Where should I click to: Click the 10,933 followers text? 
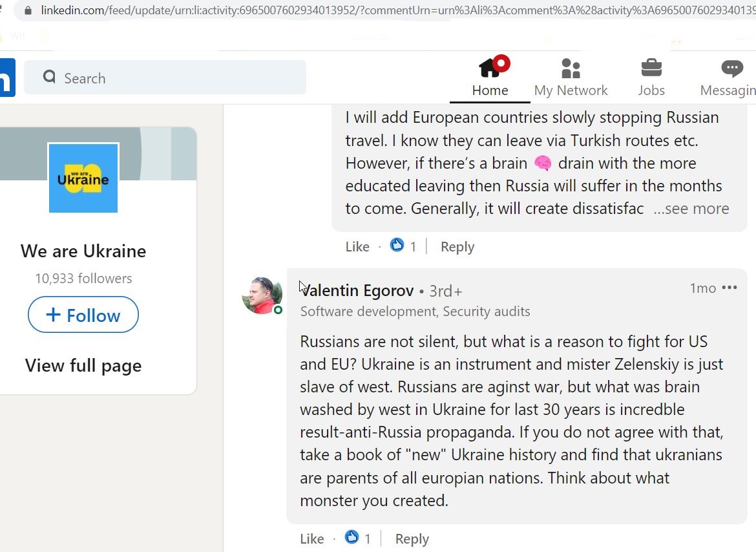pos(83,278)
